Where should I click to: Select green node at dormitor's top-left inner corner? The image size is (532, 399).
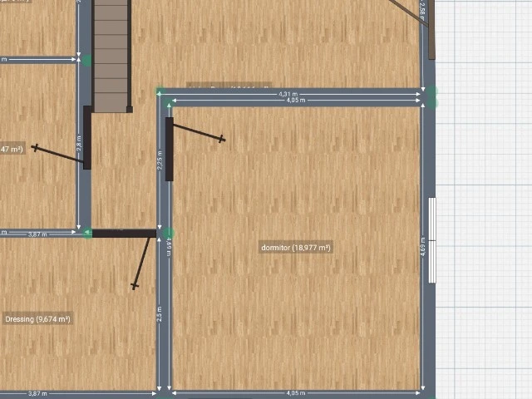click(x=169, y=102)
